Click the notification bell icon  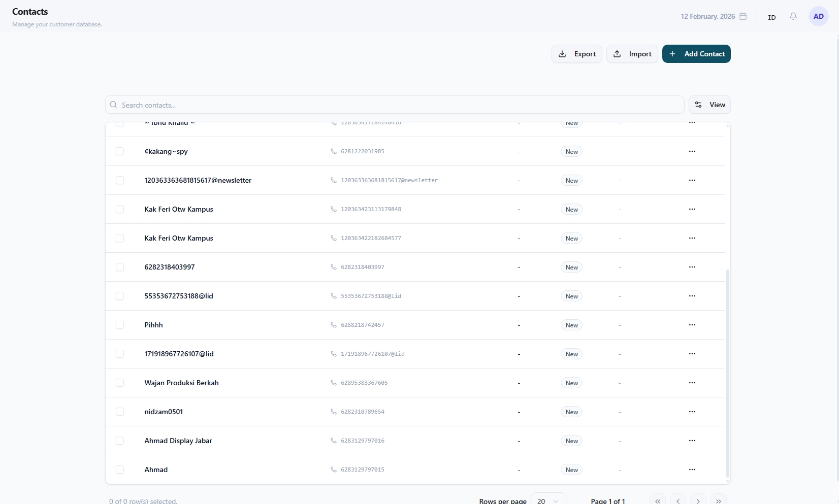(793, 17)
